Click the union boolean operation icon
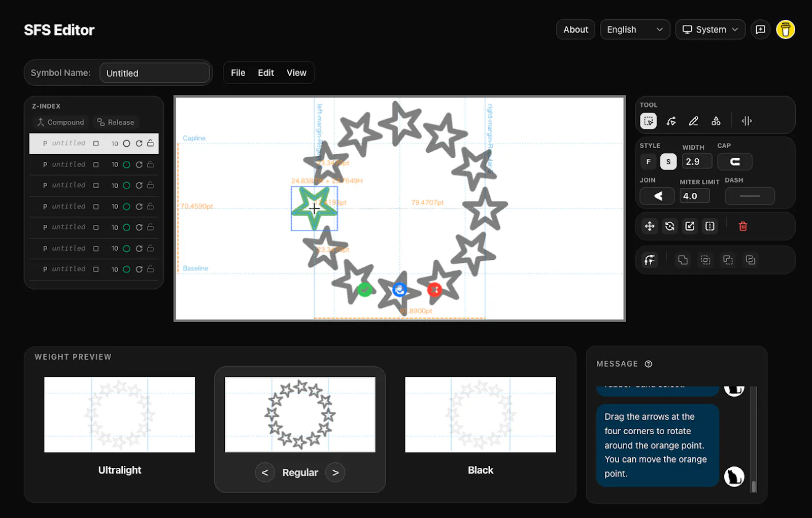812x518 pixels. pos(683,260)
